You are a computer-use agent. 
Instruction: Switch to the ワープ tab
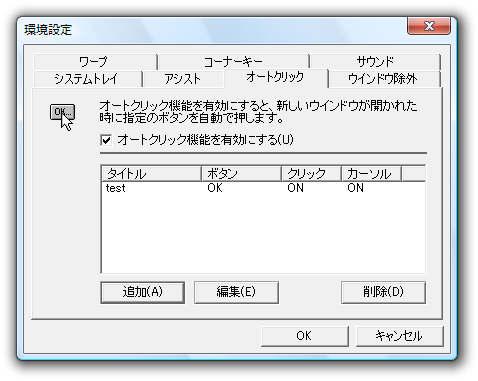tap(95, 61)
